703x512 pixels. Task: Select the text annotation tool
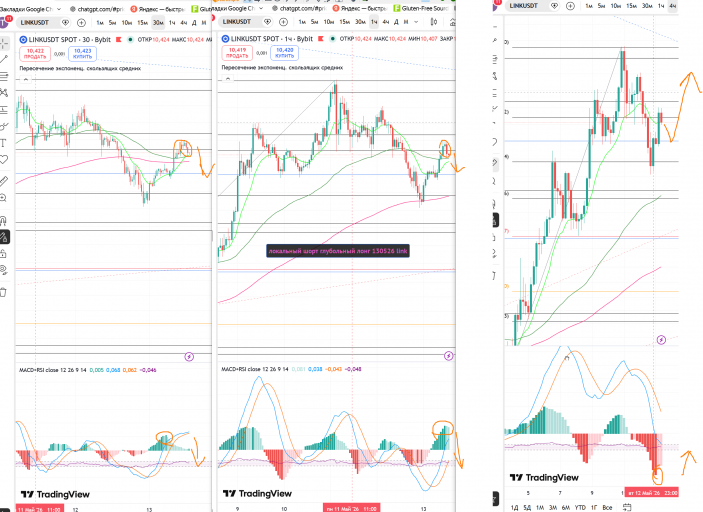click(x=4, y=143)
